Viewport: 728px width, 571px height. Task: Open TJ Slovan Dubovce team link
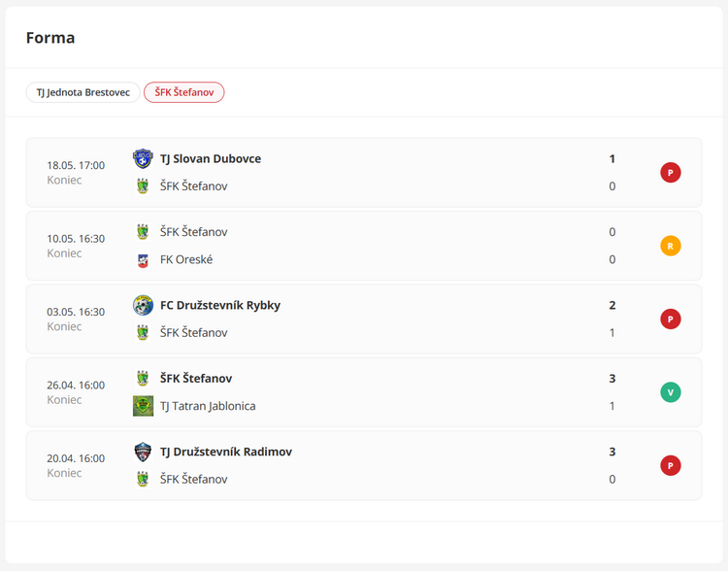click(211, 159)
